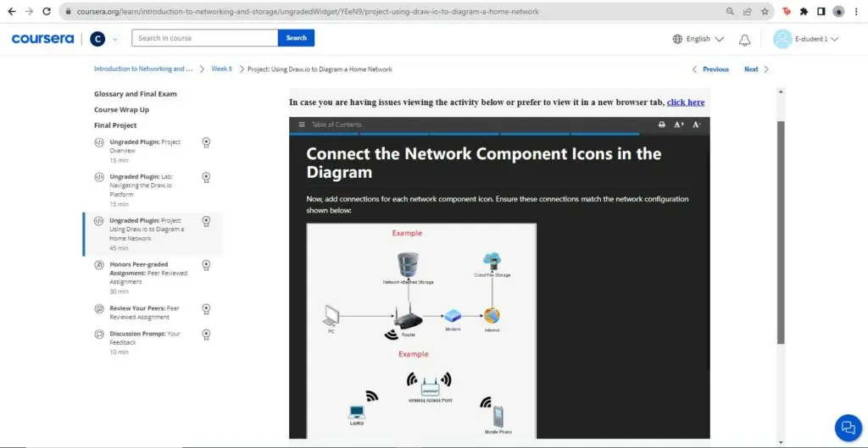The height and width of the screenshot is (448, 868).
Task: Click discussion bubble icon beside Discussion Prompt
Action: tap(99, 334)
